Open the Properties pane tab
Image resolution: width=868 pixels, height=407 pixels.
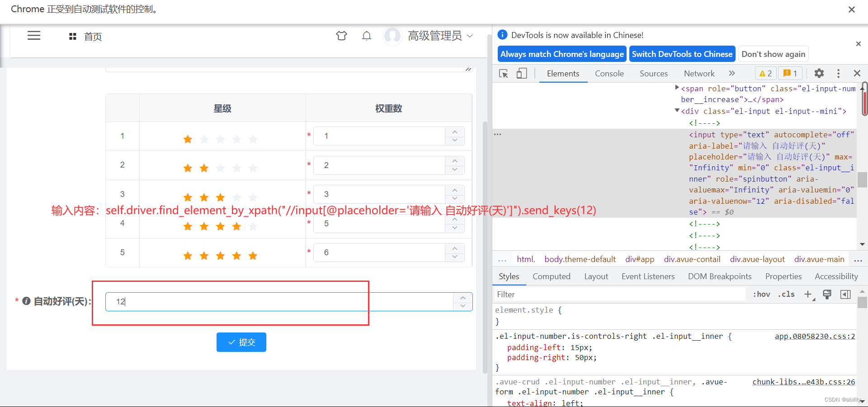[783, 276]
